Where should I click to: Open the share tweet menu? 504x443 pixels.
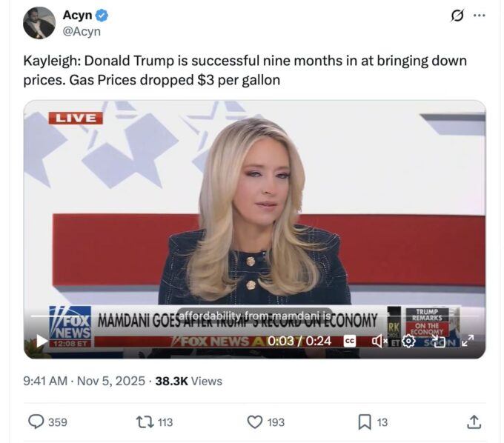[x=474, y=422]
